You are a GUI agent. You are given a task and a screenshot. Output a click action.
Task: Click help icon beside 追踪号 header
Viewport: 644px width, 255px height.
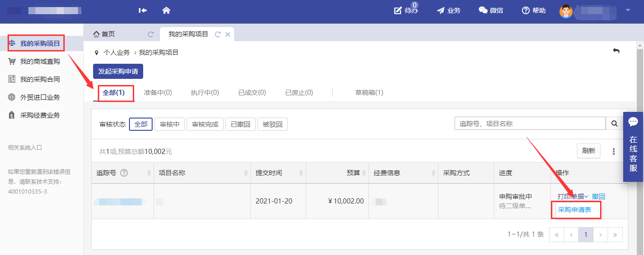(x=124, y=173)
